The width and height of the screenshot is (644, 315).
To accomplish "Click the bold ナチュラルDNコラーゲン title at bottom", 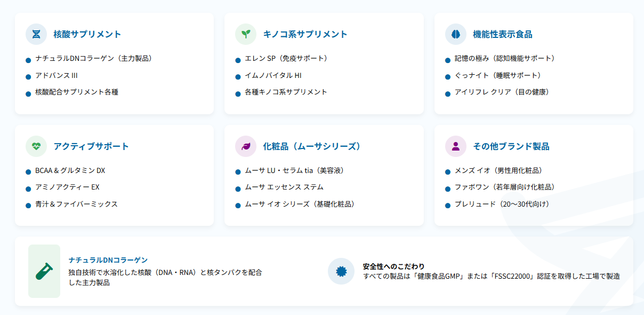I will coord(108,260).
